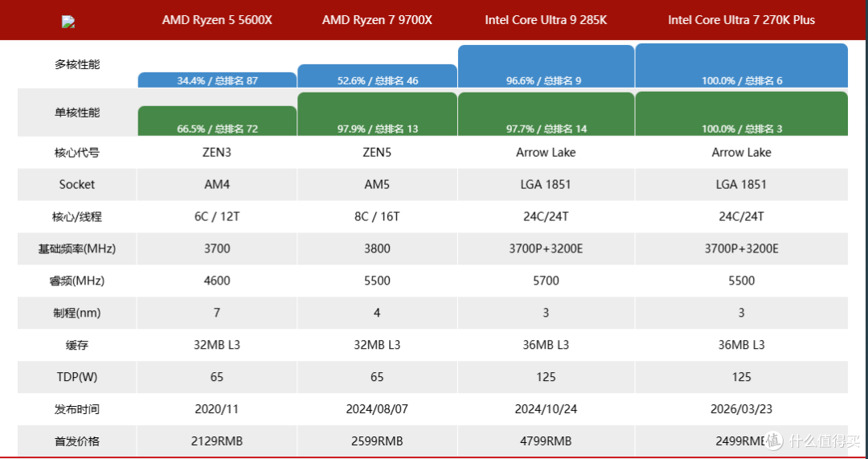Click 24C/24T in the 285K column
Image resolution: width=868 pixels, height=459 pixels.
click(x=546, y=216)
